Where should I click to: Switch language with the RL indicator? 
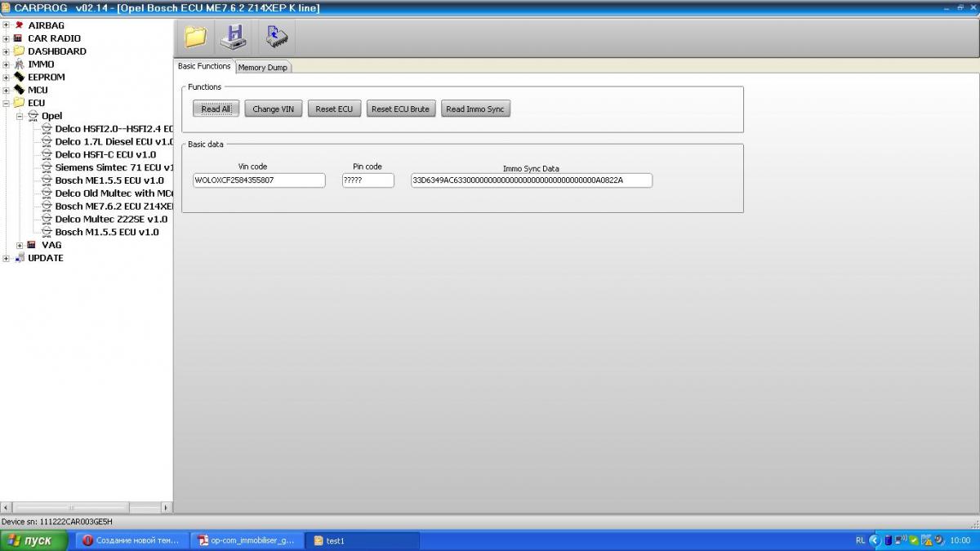[x=861, y=540]
